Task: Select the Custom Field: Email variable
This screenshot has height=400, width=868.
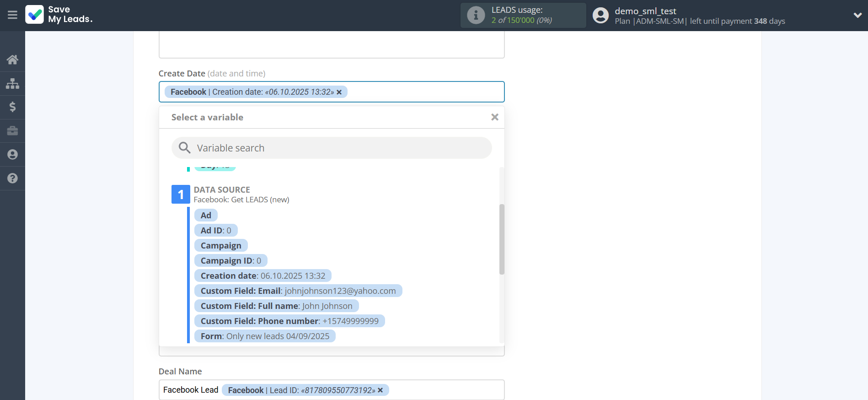Action: (298, 291)
